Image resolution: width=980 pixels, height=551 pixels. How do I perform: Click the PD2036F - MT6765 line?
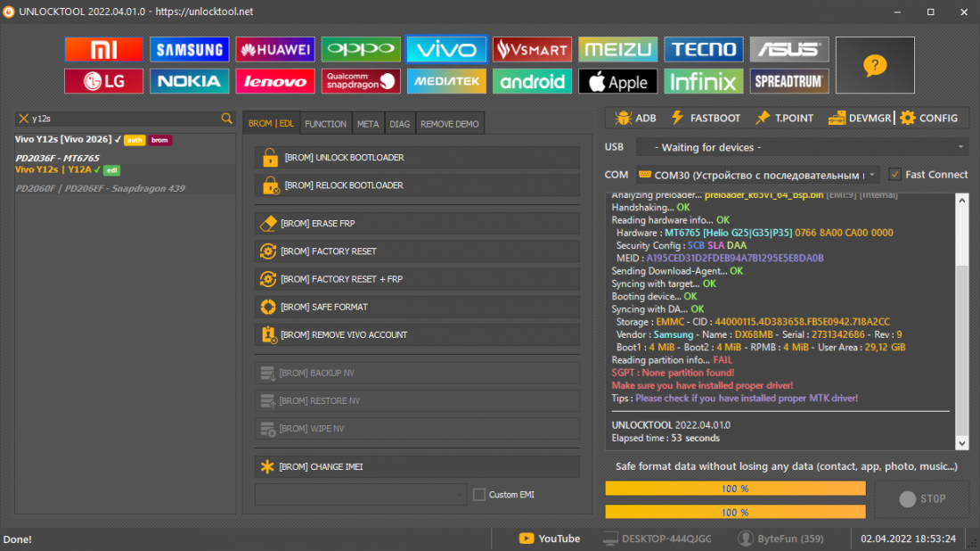(58, 158)
